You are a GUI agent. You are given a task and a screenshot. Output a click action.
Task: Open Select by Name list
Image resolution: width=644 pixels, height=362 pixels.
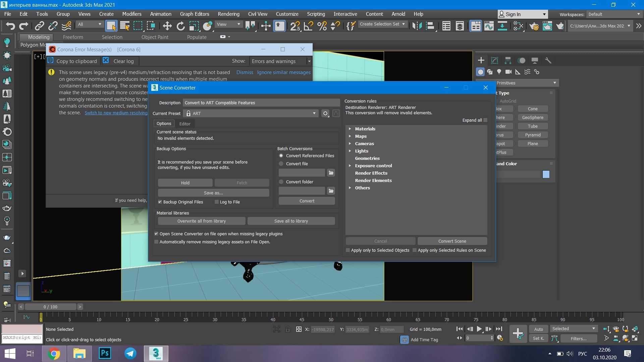[125, 26]
